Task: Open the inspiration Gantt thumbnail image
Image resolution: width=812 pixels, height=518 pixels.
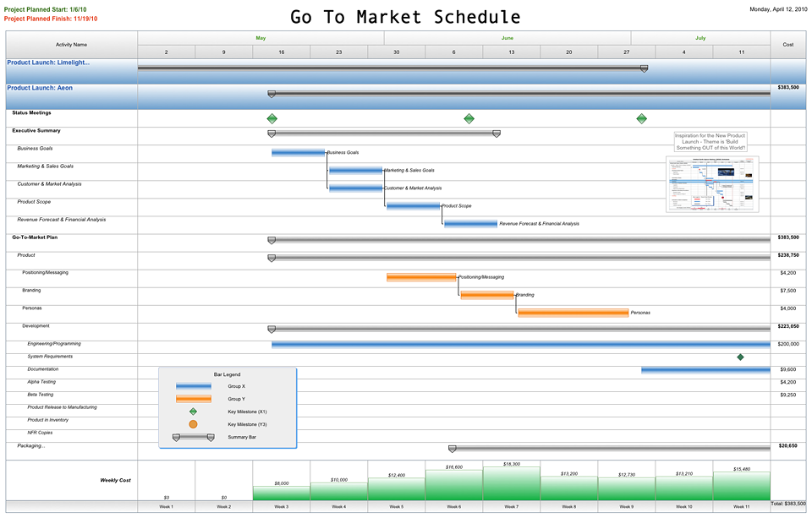Action: (x=712, y=184)
